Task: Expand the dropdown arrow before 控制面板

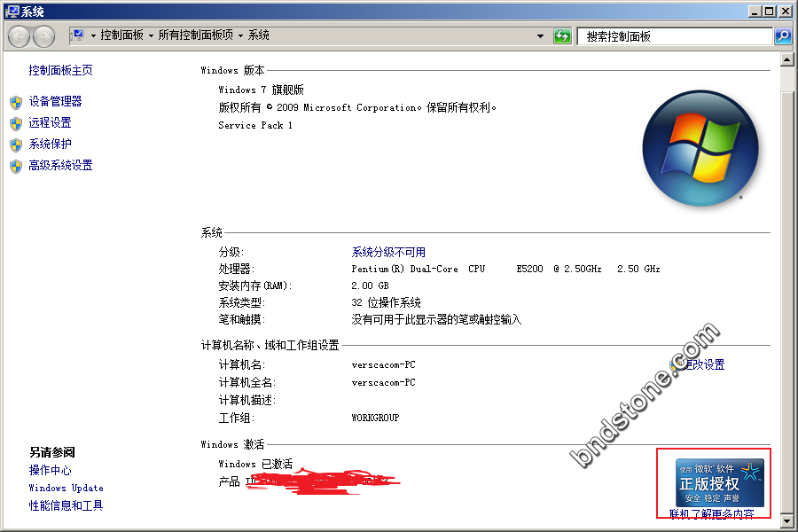Action: [x=93, y=35]
